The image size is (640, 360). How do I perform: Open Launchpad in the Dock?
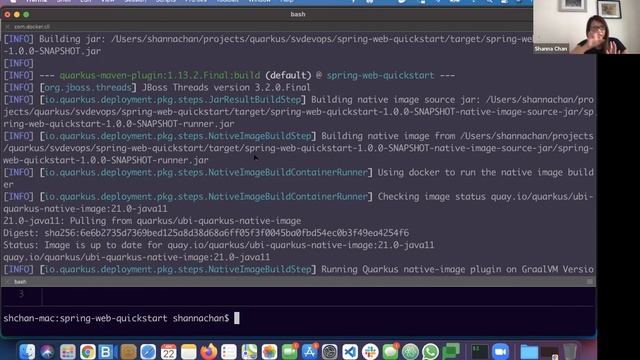tap(68, 351)
